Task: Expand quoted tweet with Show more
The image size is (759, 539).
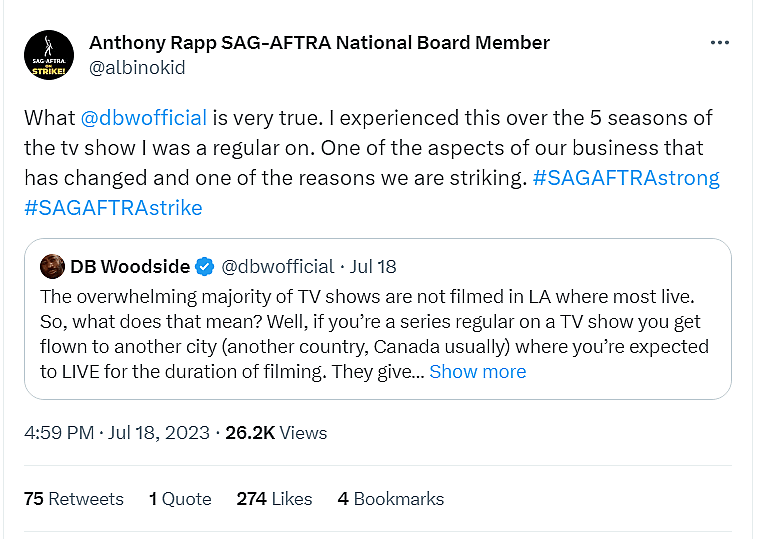Action: pyautogui.click(x=477, y=371)
